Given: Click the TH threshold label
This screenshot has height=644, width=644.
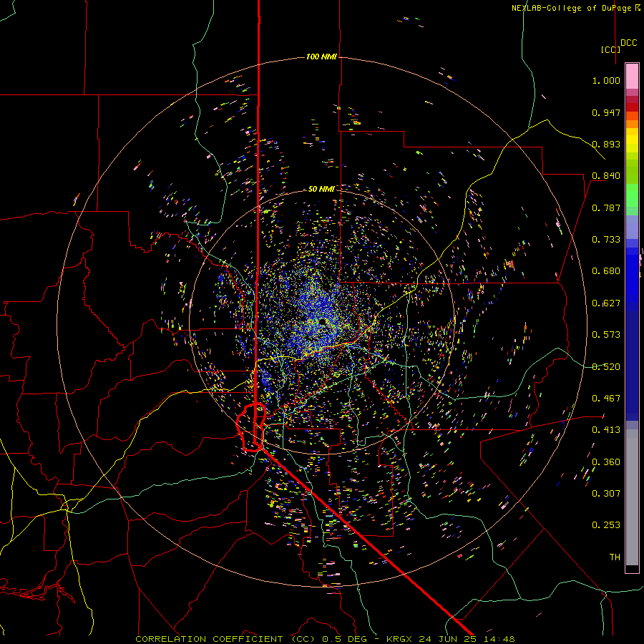Looking at the screenshot, I should click(x=615, y=557).
